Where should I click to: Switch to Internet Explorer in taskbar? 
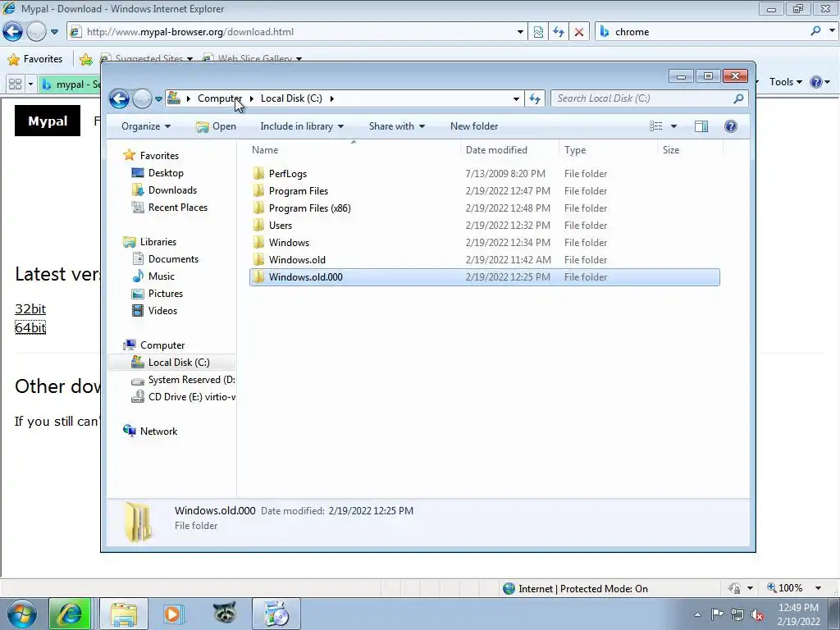[70, 614]
